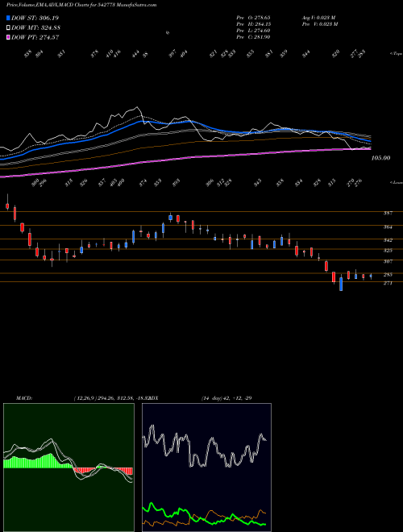Screen dimensions: 403x532
Task: Click the DOW PT: 274.57 label
Action: (35, 37)
